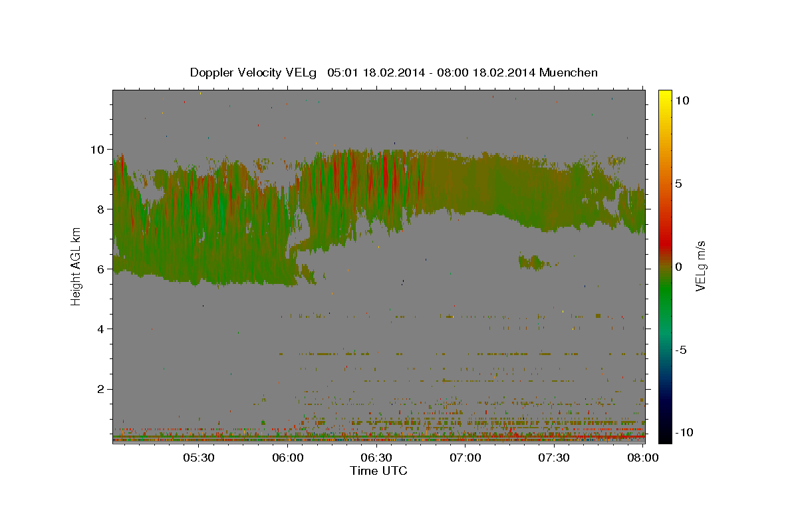Screen dimensions: 798x532
Task: Click the 'Height AGL km' axis label
Action: coord(76,266)
